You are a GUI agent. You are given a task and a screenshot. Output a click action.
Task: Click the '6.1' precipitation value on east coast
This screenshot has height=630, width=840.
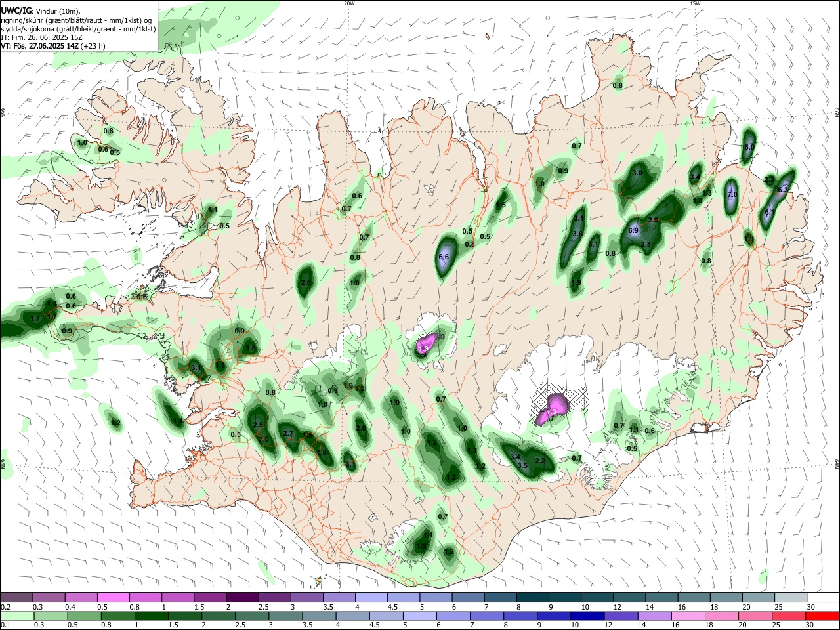click(x=770, y=212)
